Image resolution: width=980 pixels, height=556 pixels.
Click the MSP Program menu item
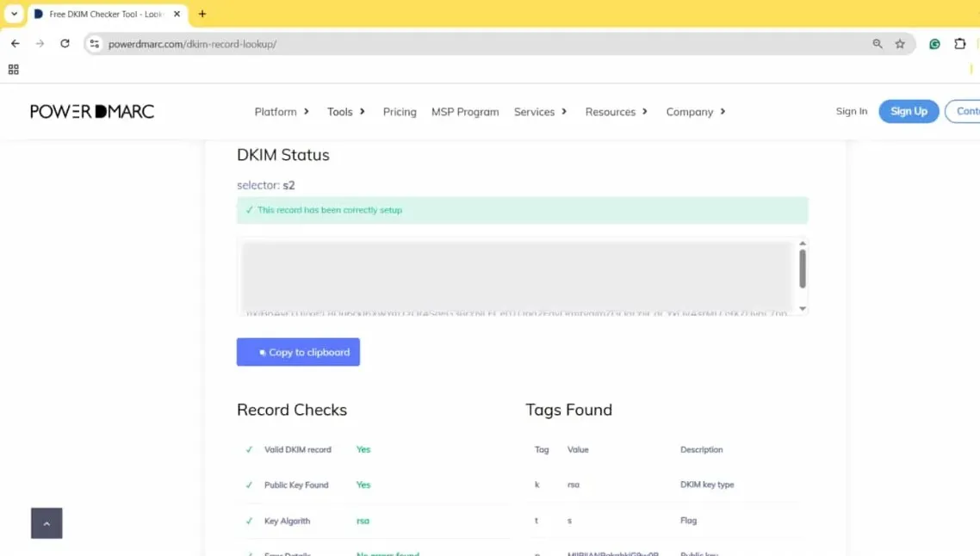[465, 111]
